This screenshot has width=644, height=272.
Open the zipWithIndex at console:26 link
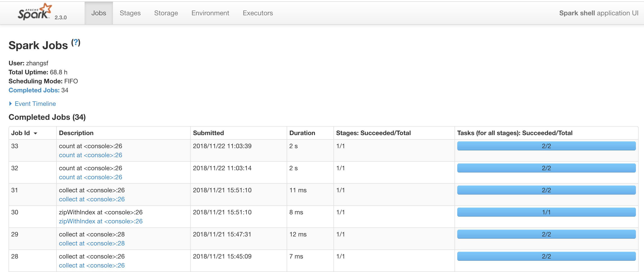101,221
